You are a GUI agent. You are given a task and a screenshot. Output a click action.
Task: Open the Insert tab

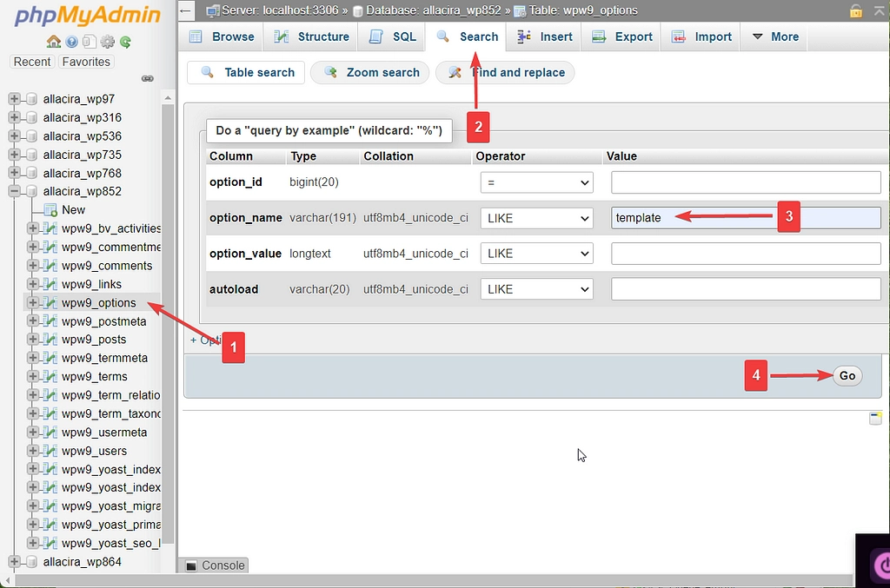(545, 36)
